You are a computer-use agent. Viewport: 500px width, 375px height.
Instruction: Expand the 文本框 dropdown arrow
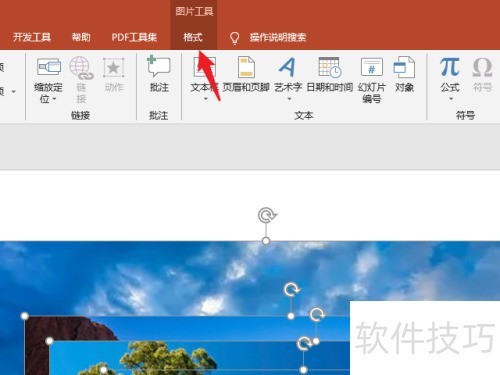pyautogui.click(x=206, y=99)
